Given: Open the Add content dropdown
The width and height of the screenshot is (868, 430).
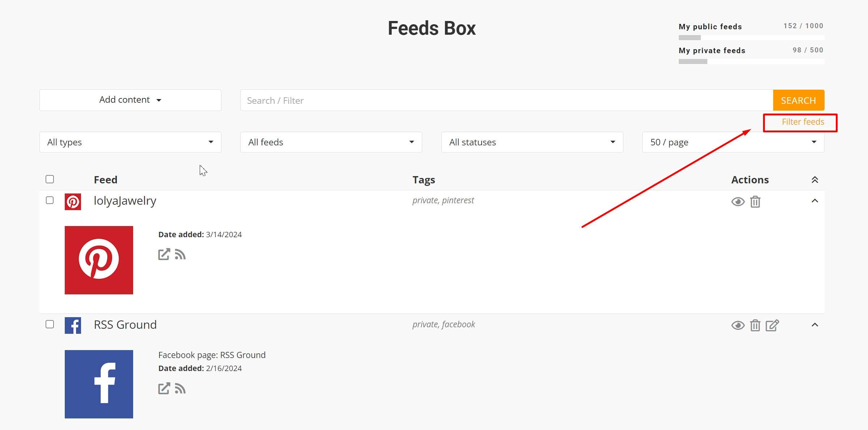Looking at the screenshot, I should click(130, 100).
